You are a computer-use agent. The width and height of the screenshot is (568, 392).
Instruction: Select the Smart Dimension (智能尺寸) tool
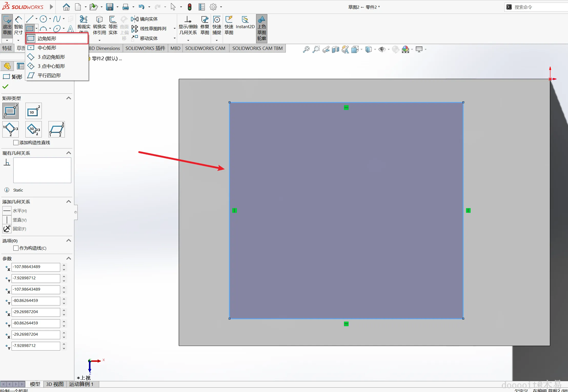click(x=18, y=25)
